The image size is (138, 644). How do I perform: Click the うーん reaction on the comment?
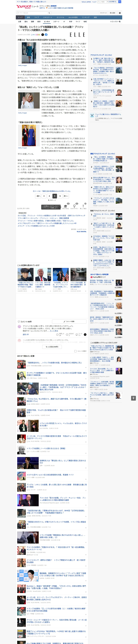pyautogui.click(x=77, y=334)
